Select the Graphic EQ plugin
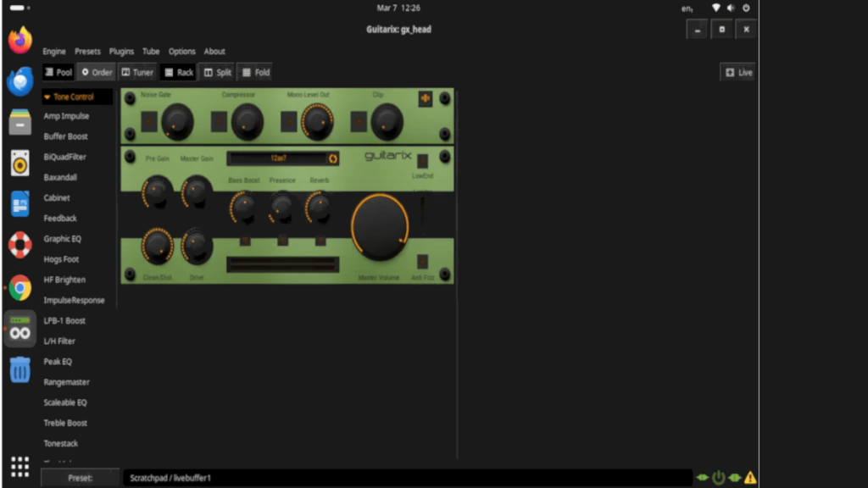Viewport: 868px width, 488px height. point(64,238)
